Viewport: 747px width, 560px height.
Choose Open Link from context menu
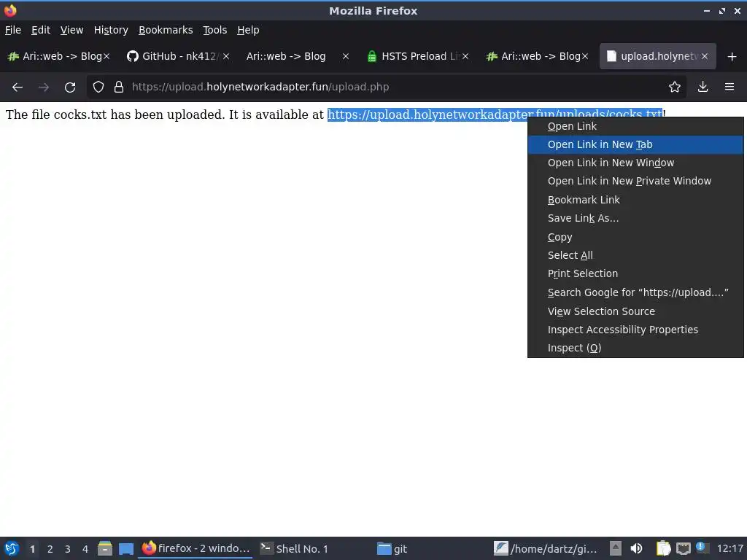pyautogui.click(x=635, y=126)
